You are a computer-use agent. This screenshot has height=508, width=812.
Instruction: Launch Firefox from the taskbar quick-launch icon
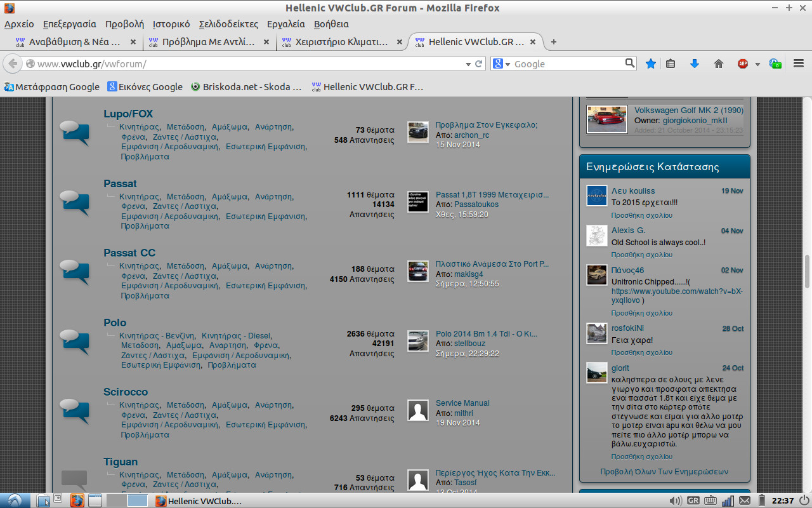77,500
